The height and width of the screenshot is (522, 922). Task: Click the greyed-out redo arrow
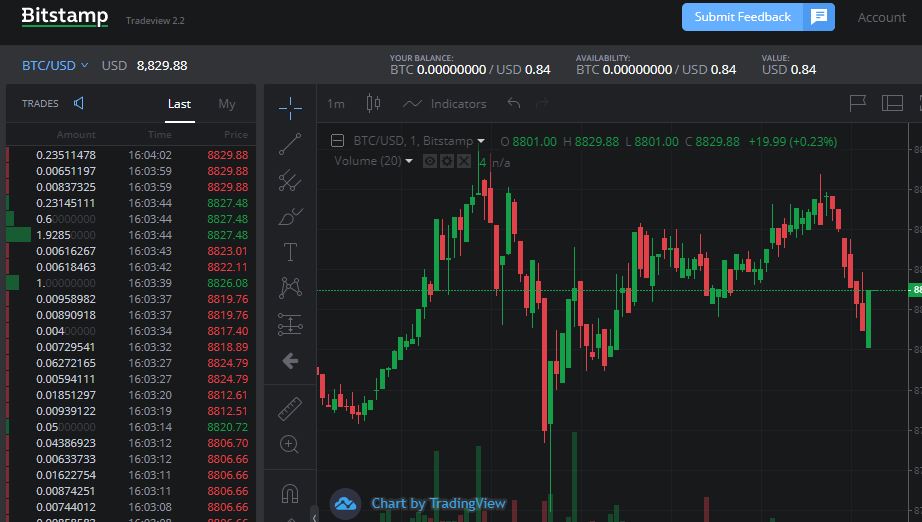[x=542, y=103]
